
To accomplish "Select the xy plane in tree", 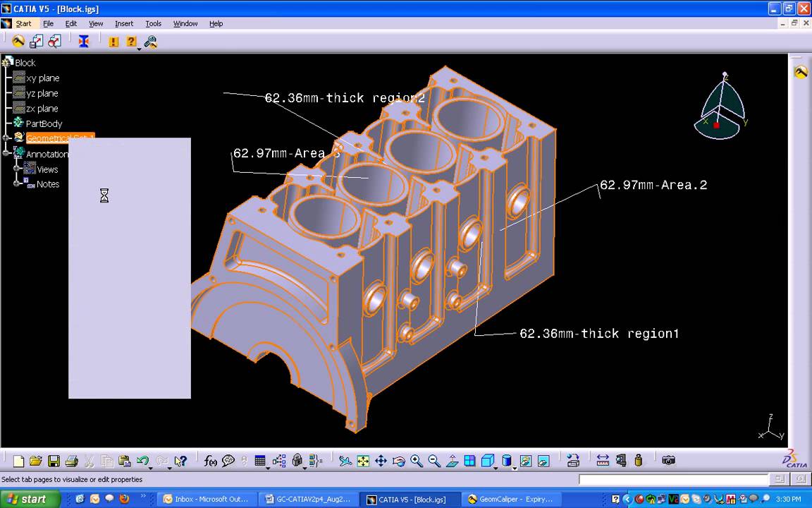I will 42,78.
